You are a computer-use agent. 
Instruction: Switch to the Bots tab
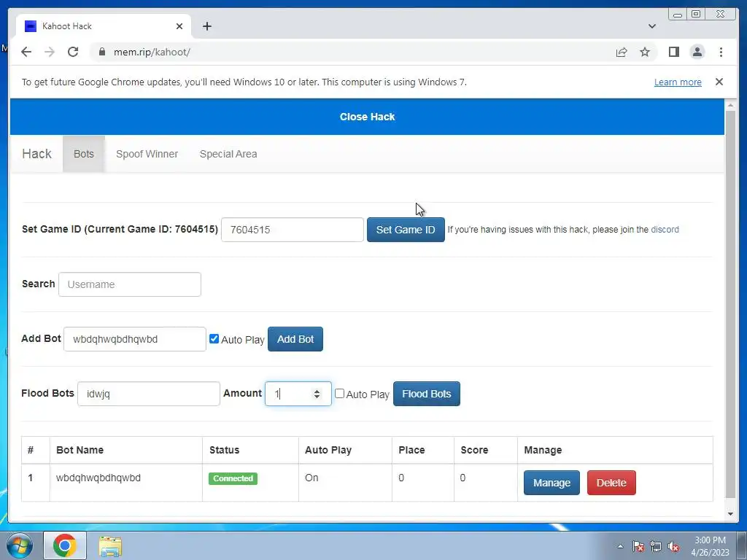click(x=84, y=154)
